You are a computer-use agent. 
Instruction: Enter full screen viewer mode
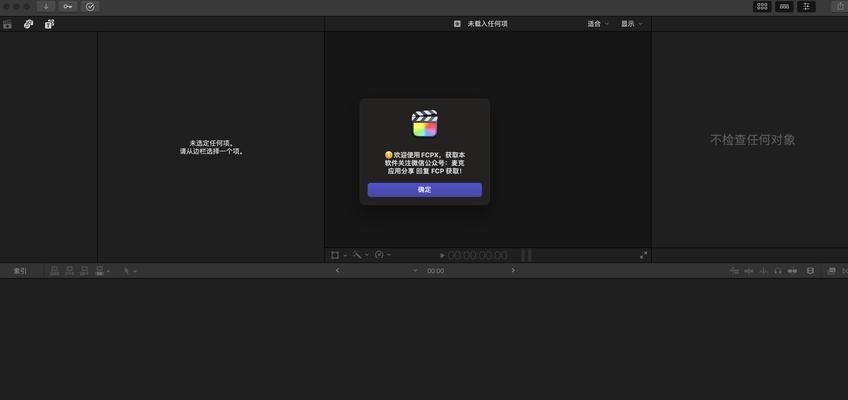643,255
